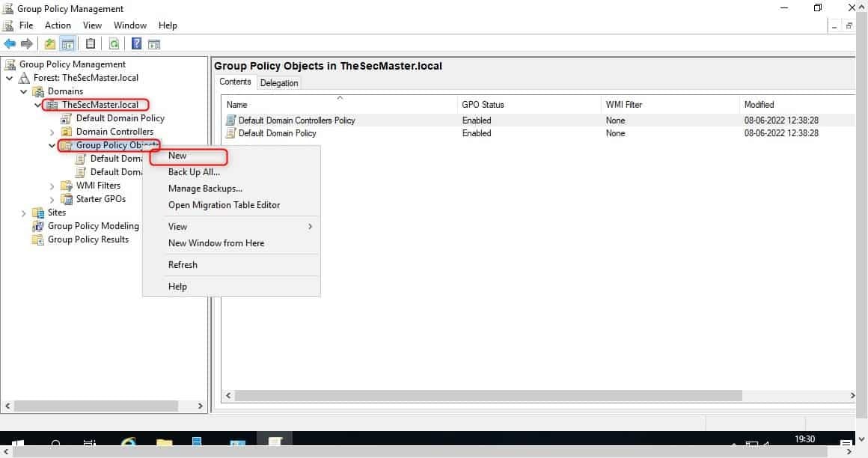Click the blue Help question mark icon
Screen dimensions: 868x458
[136, 43]
